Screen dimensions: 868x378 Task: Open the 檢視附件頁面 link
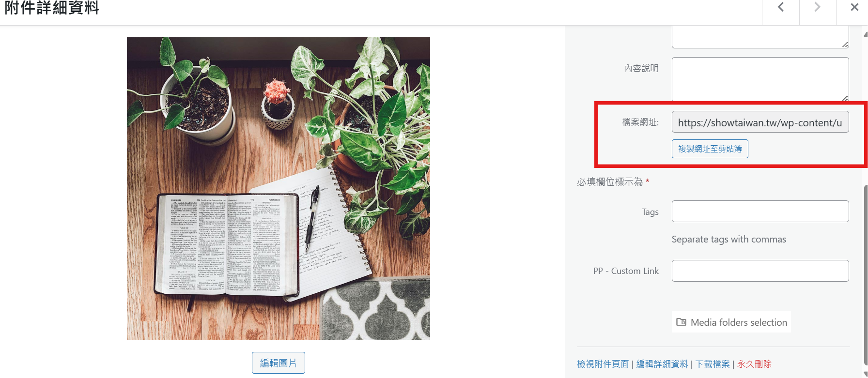pyautogui.click(x=603, y=364)
